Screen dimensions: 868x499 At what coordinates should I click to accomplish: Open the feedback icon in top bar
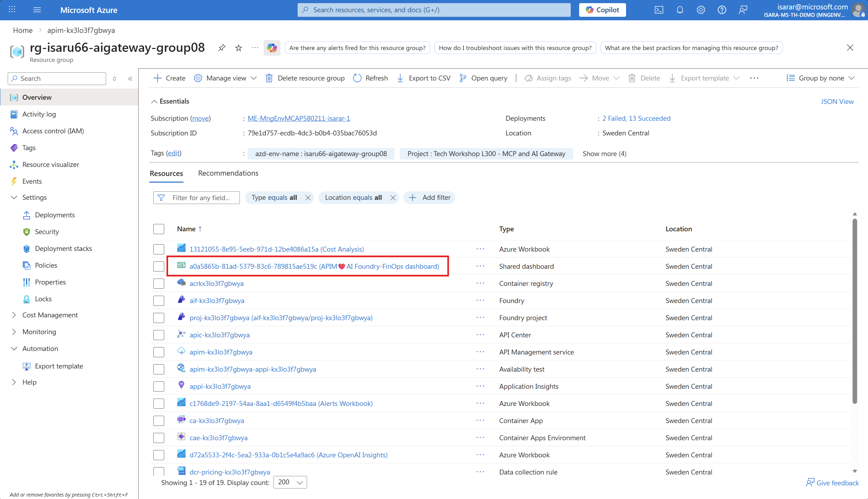pos(743,10)
